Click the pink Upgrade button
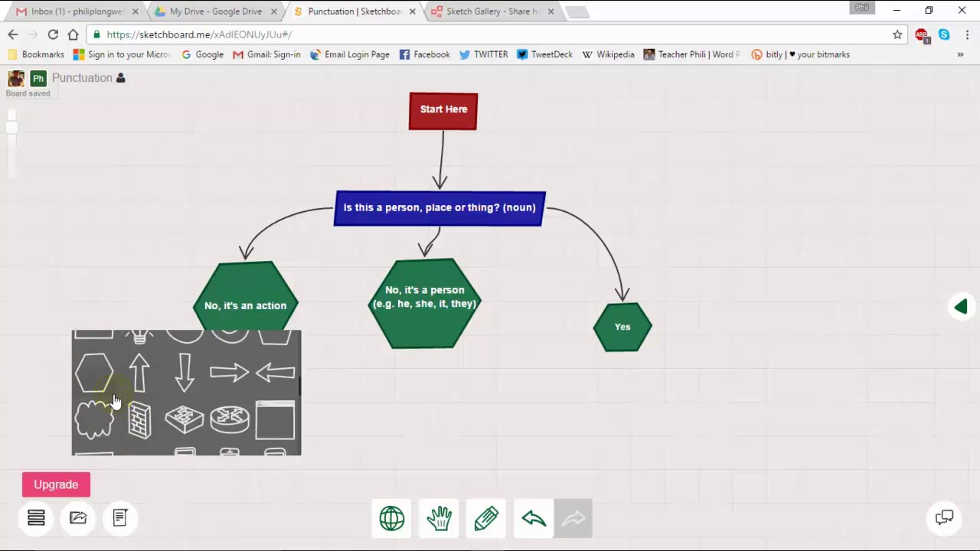This screenshot has height=551, width=980. (56, 484)
